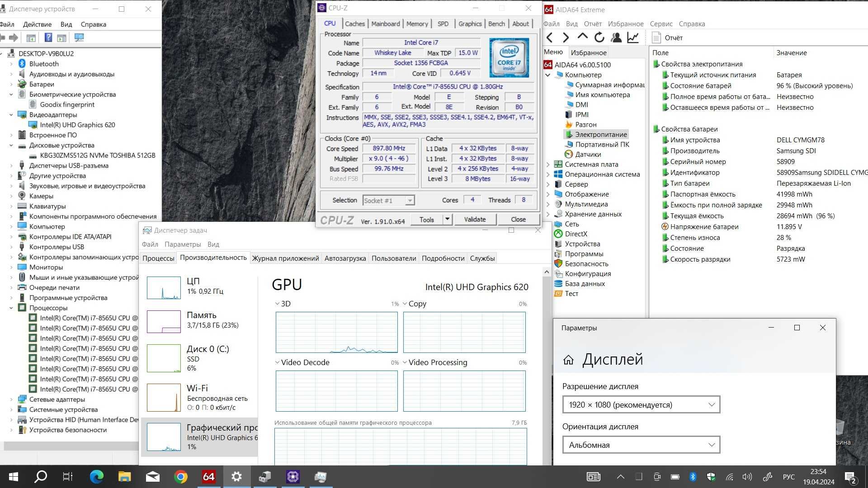Click the refresh icon in AIDA64 toolbar
Screen dimensions: 868x488
coord(600,38)
